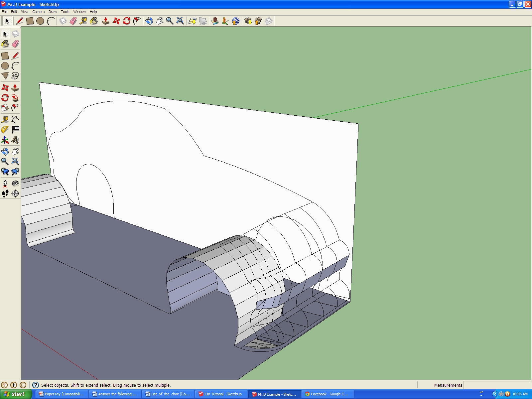Screen dimensions: 532x399
Task: Switch to Facebook - Google Chrome taskbar window
Action: coord(327,394)
